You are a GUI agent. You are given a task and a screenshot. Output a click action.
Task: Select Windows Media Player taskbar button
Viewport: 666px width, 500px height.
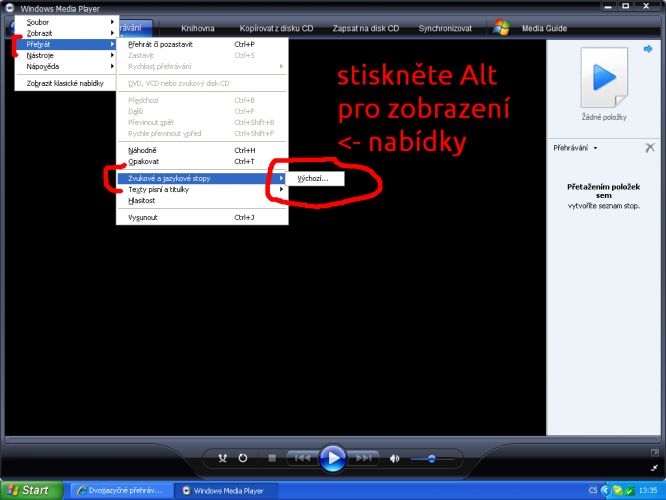click(x=226, y=491)
